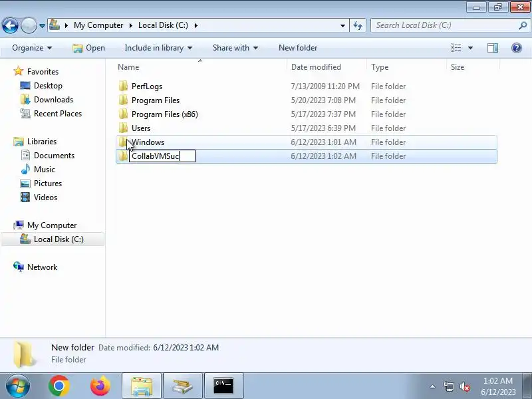This screenshot has height=399, width=532.
Task: Click PerfLogs date 7/13/2009 11:20 PM
Action: [x=325, y=86]
